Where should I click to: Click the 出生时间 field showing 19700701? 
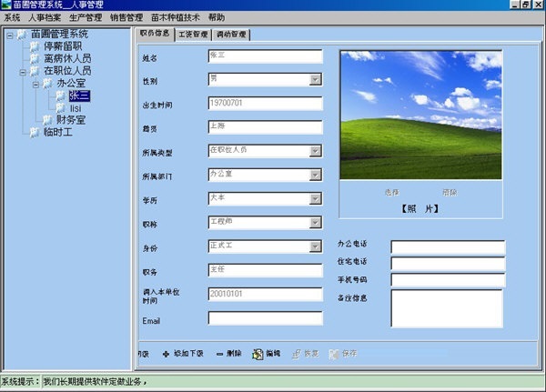pos(266,104)
